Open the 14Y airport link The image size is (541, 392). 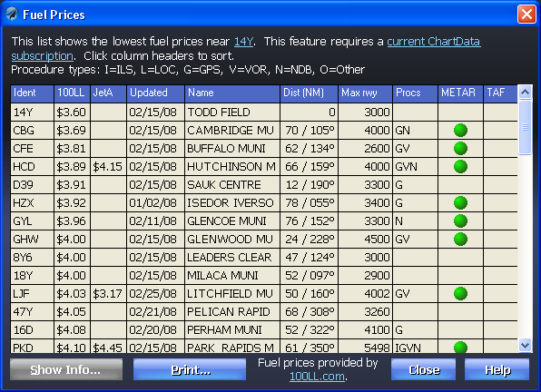tap(243, 42)
